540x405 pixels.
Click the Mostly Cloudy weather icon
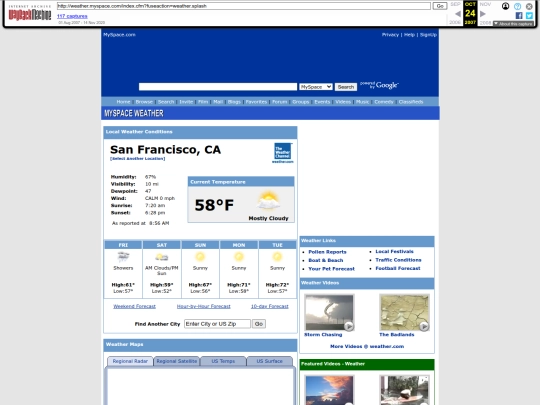click(x=268, y=200)
